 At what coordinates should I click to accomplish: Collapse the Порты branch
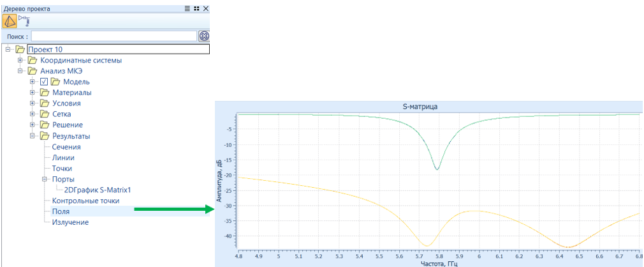pos(45,179)
